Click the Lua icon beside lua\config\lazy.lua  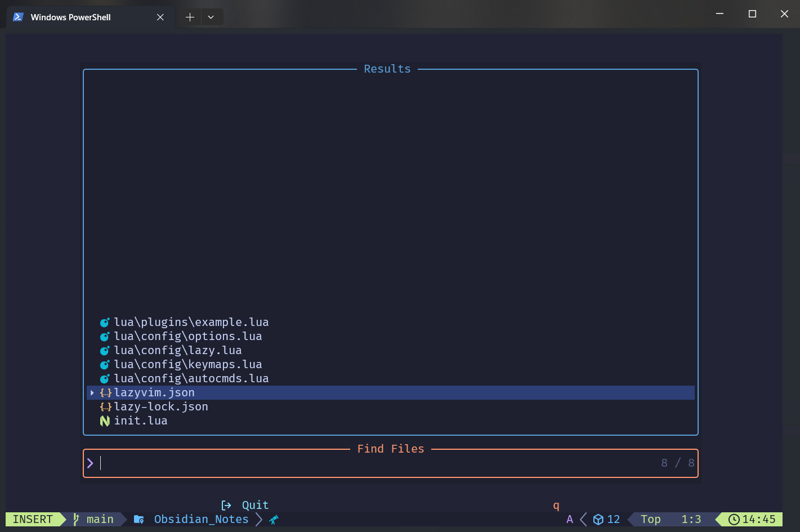click(105, 351)
